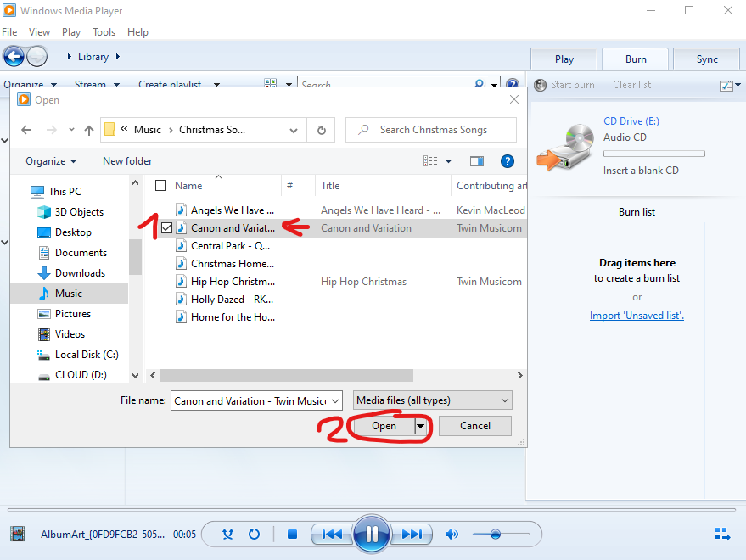Image resolution: width=746 pixels, height=560 pixels.
Task: Open Media Player library help icon
Action: tap(513, 84)
